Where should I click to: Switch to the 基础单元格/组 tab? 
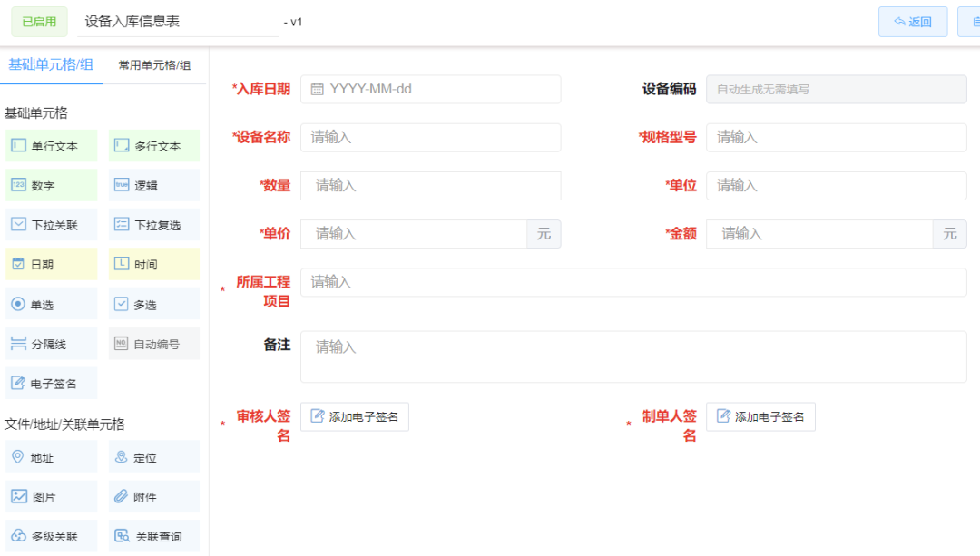click(51, 64)
